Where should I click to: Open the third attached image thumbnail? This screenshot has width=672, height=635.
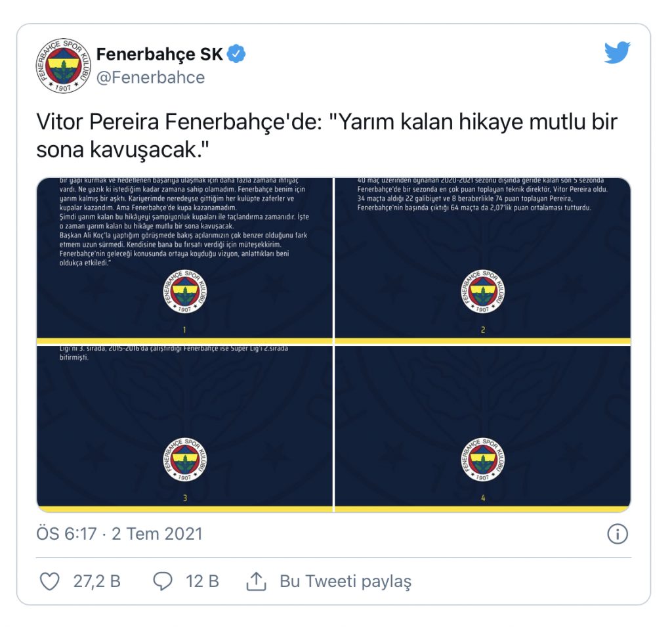point(184,429)
